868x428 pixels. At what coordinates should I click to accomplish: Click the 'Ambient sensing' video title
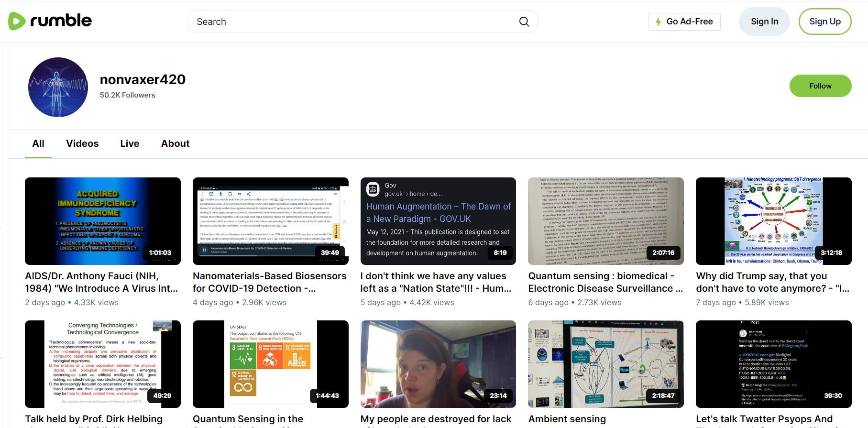click(567, 419)
